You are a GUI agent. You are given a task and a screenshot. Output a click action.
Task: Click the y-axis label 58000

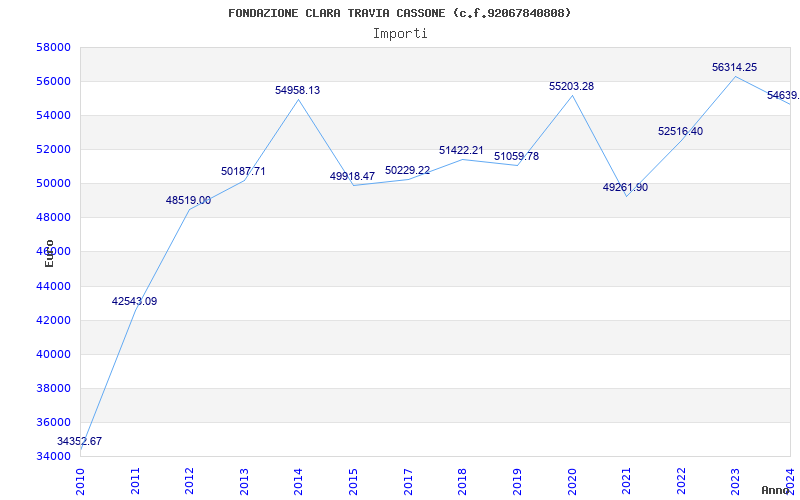[53, 47]
